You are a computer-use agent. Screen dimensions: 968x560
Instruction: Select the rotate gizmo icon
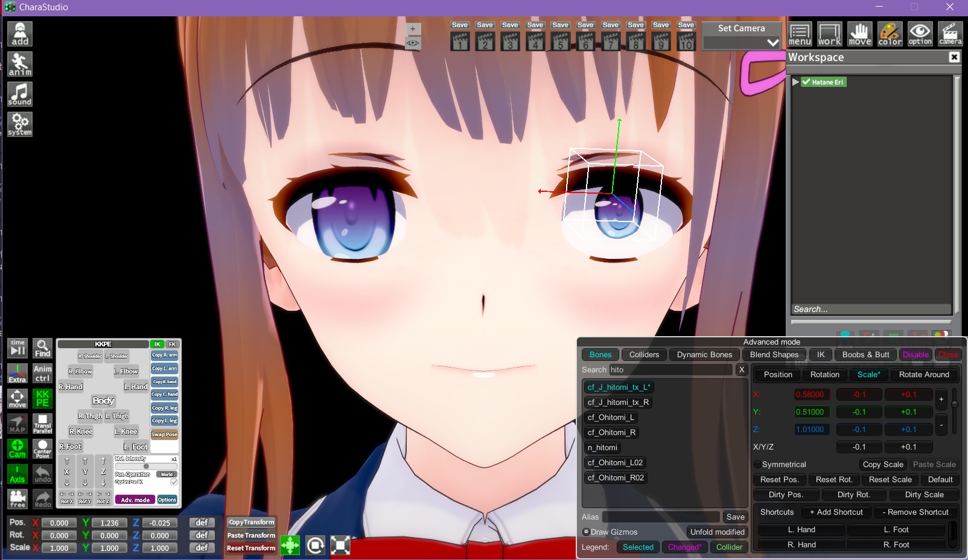point(315,545)
